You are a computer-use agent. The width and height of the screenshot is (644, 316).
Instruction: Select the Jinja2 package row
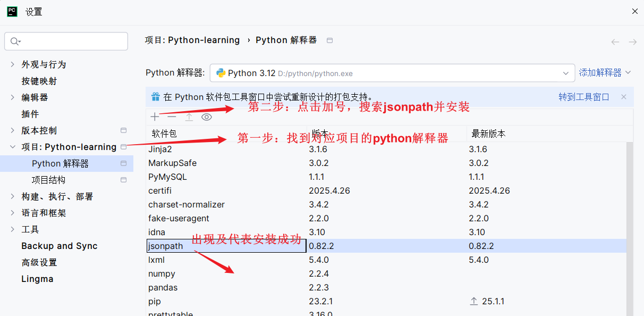pos(386,149)
